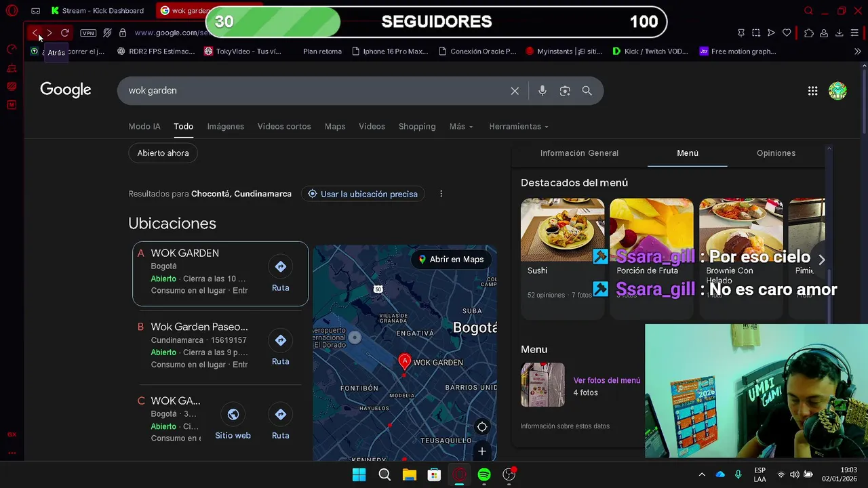Open Myinstants bookmark
The height and width of the screenshot is (488, 868).
(564, 52)
